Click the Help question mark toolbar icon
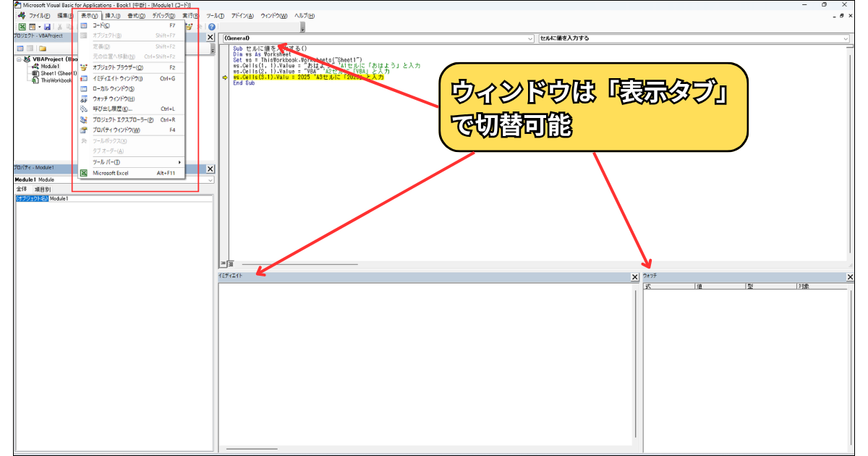 [211, 26]
